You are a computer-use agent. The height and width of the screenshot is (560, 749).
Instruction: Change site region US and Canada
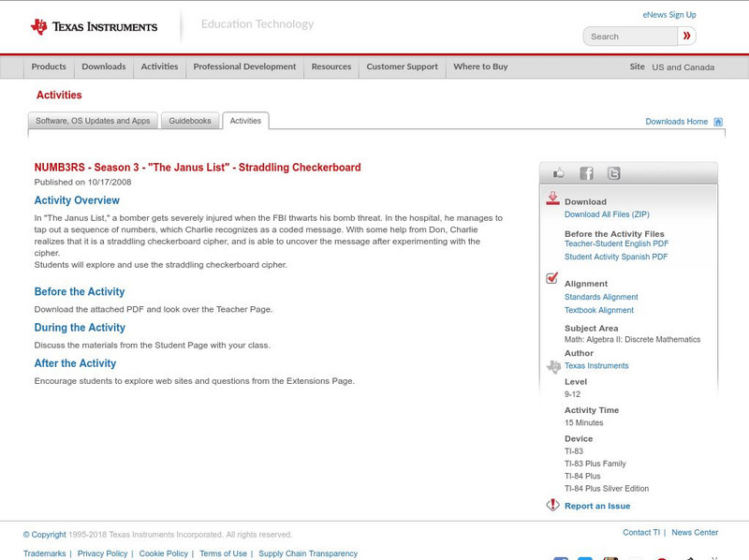683,67
